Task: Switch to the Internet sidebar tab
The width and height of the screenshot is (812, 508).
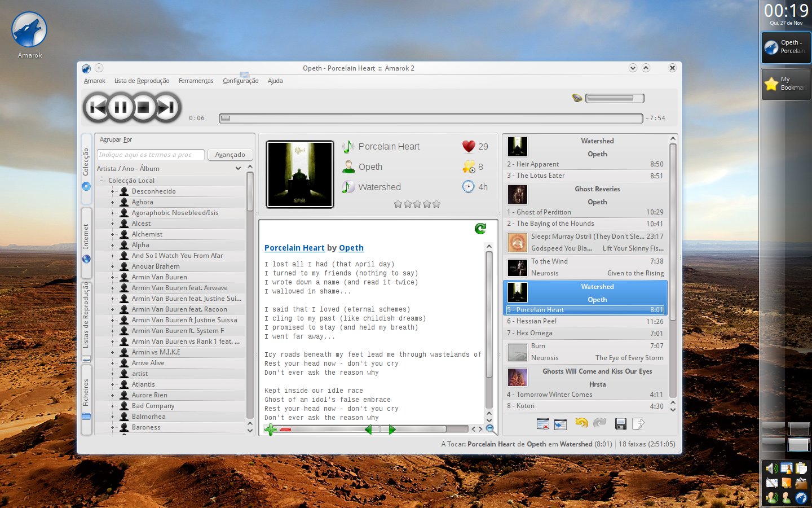Action: tap(86, 242)
